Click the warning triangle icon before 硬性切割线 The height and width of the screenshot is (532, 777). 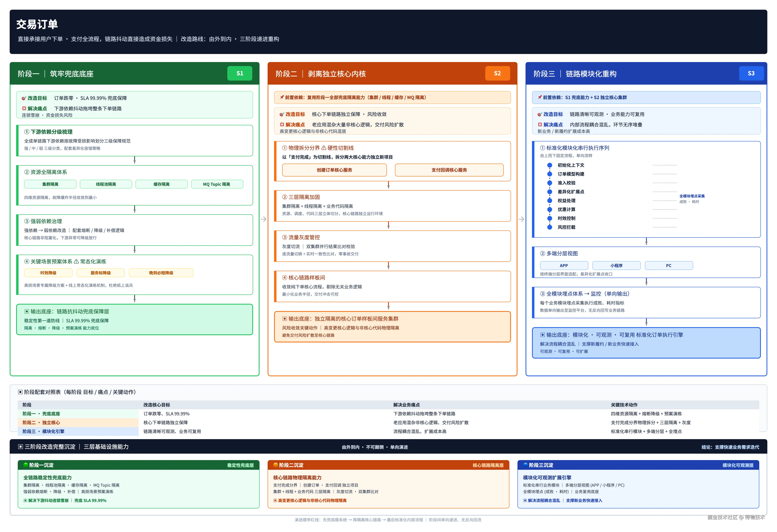pos(324,148)
